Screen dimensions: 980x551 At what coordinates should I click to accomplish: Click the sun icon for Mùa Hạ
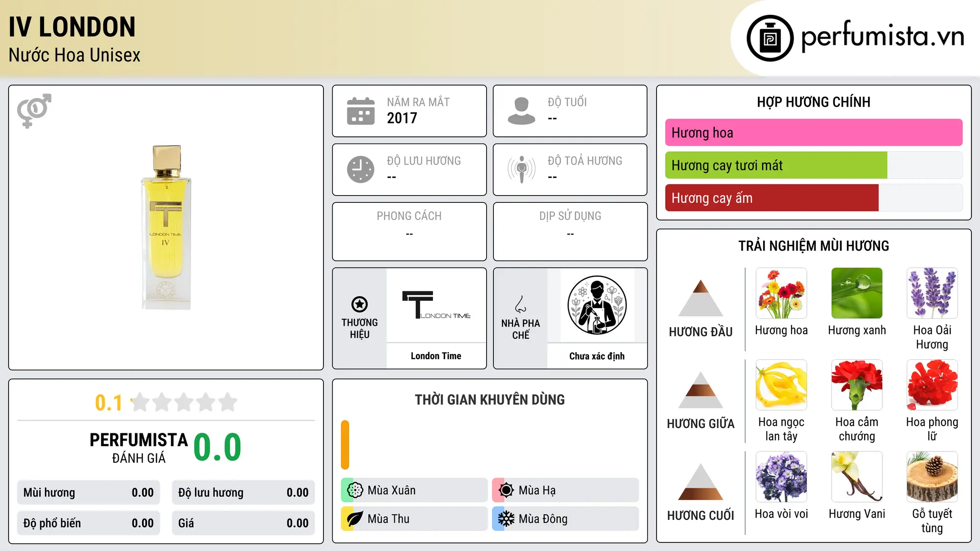click(x=506, y=490)
